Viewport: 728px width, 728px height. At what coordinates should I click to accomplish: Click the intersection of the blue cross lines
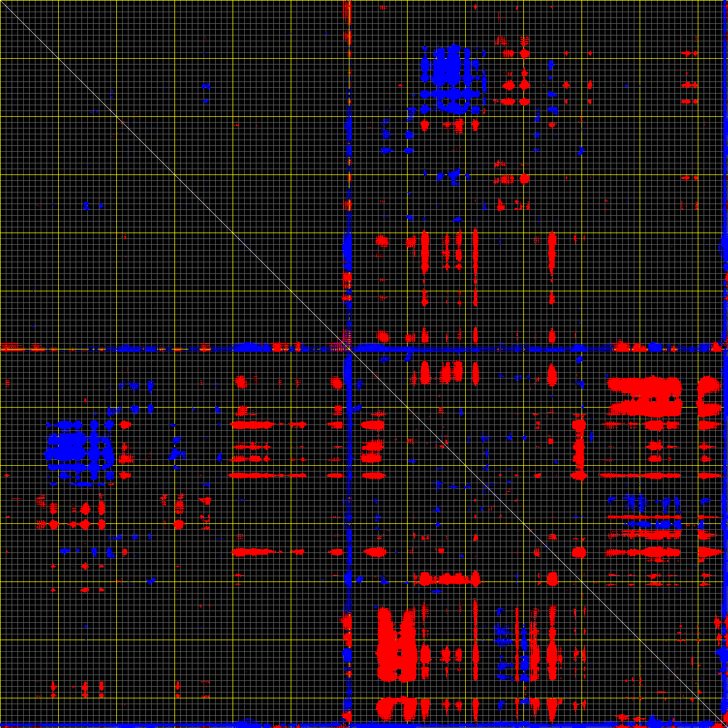pyautogui.click(x=348, y=348)
